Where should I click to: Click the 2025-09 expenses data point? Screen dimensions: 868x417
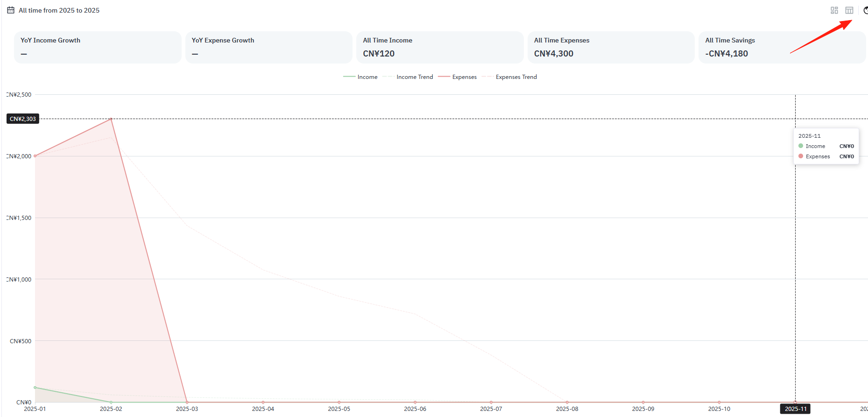coord(643,402)
